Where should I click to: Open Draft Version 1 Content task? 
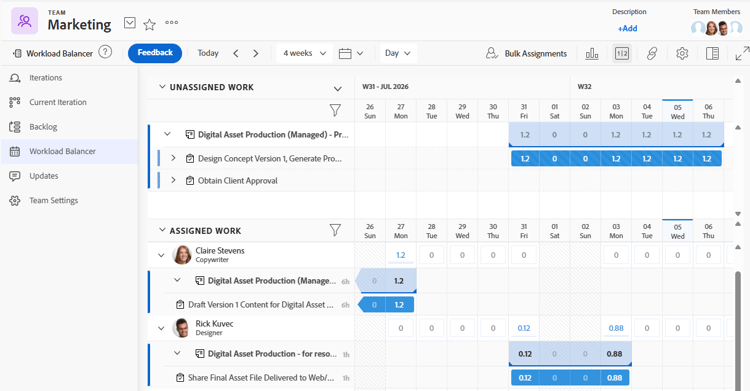tap(261, 305)
